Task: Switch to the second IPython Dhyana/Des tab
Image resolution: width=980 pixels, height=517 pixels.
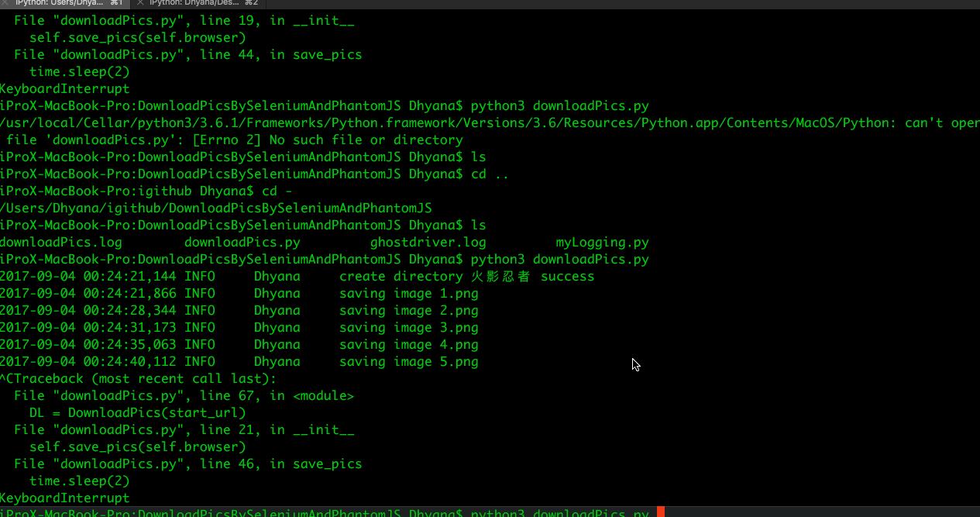Action: point(194,4)
